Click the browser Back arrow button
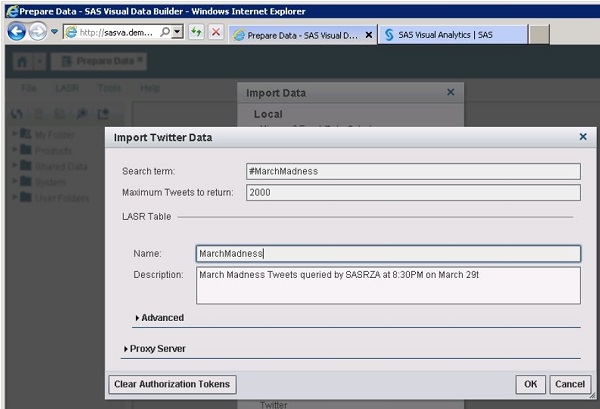 point(16,31)
